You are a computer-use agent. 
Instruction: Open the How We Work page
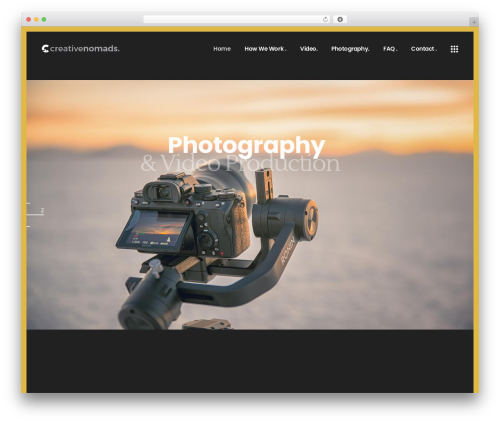click(265, 49)
